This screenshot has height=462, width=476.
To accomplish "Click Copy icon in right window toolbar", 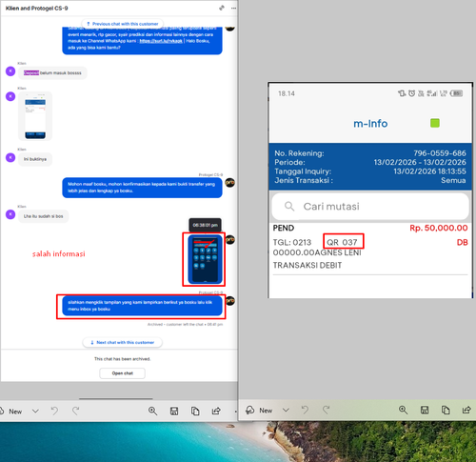I will click(x=446, y=411).
